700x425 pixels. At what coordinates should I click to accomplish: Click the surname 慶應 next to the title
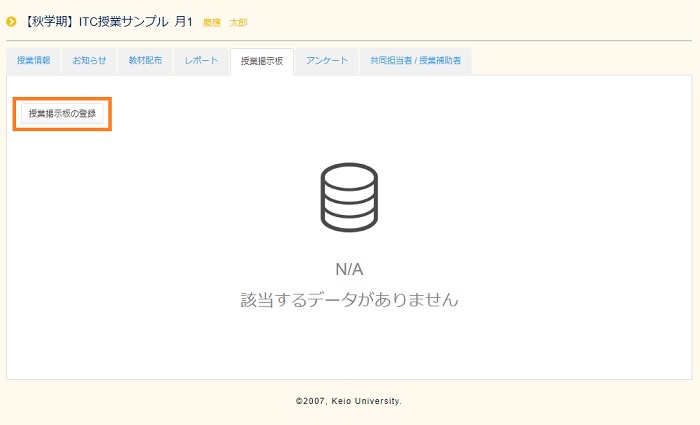point(212,22)
